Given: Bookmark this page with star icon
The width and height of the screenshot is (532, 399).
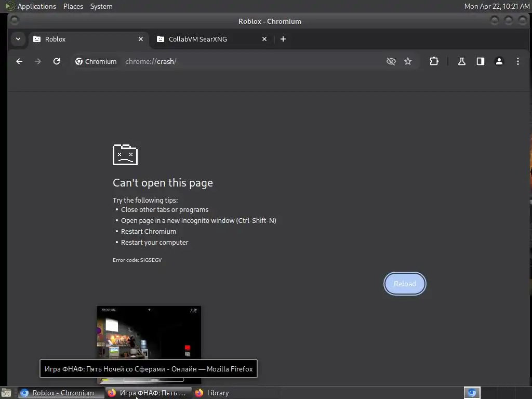Looking at the screenshot, I should [x=408, y=61].
